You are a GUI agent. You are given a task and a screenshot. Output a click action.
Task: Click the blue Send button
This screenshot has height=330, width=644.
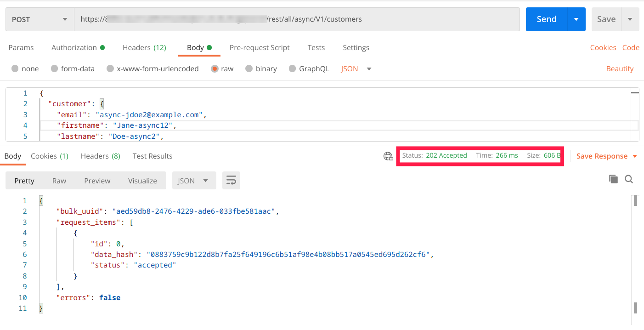pyautogui.click(x=547, y=19)
